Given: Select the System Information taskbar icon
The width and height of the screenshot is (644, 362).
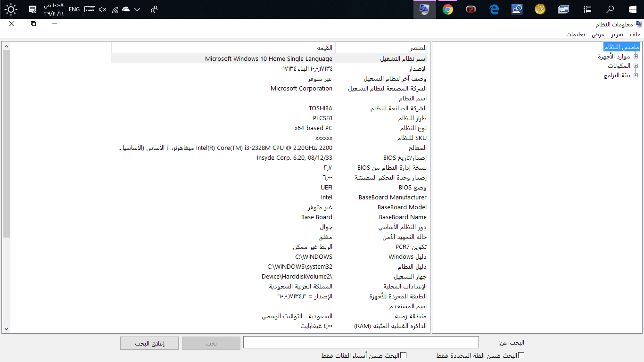Looking at the screenshot, I should click(424, 9).
